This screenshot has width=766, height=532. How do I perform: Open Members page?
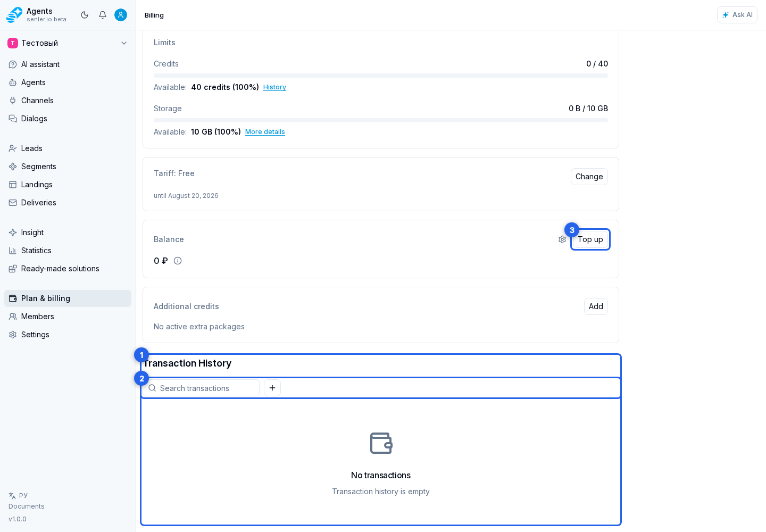(68, 317)
